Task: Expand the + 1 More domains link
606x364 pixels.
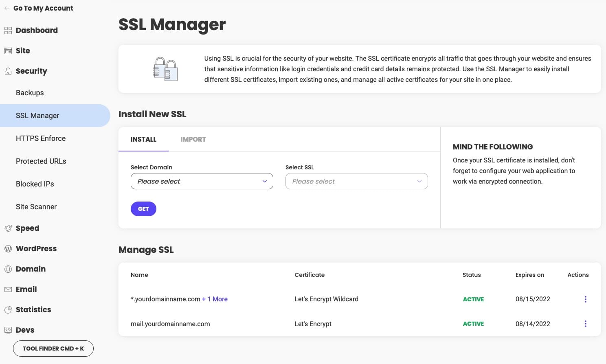Action: [x=215, y=299]
